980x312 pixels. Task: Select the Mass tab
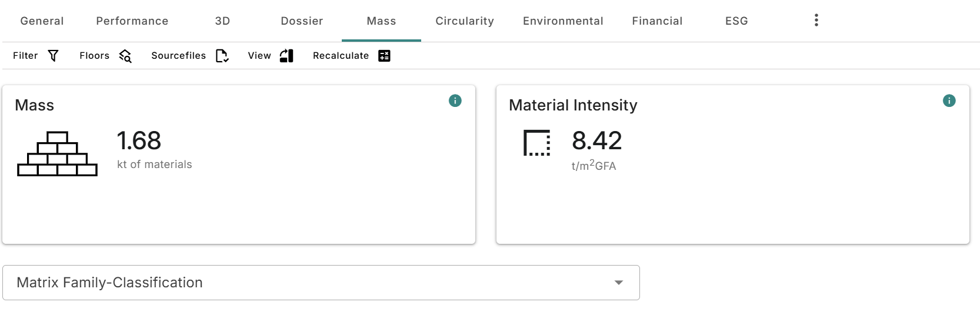tap(381, 21)
